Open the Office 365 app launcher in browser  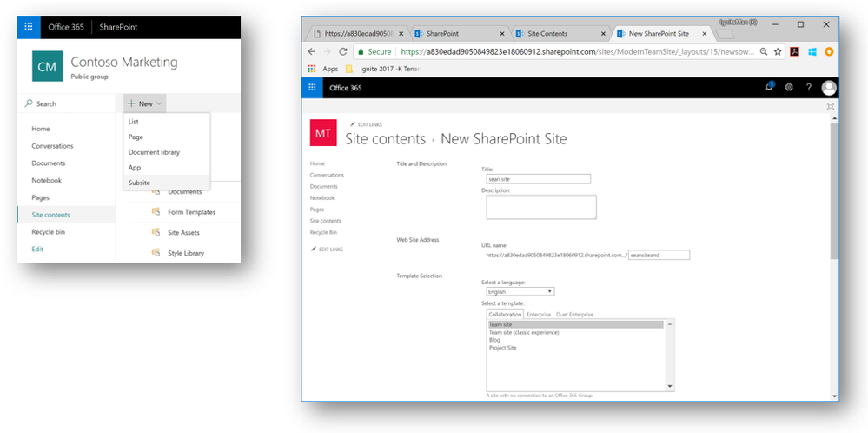pos(312,88)
